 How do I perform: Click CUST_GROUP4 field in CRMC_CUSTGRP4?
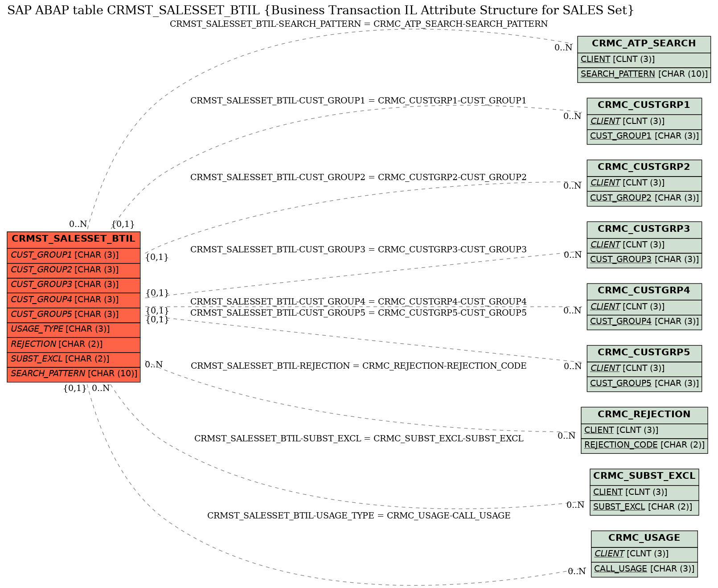pyautogui.click(x=644, y=322)
